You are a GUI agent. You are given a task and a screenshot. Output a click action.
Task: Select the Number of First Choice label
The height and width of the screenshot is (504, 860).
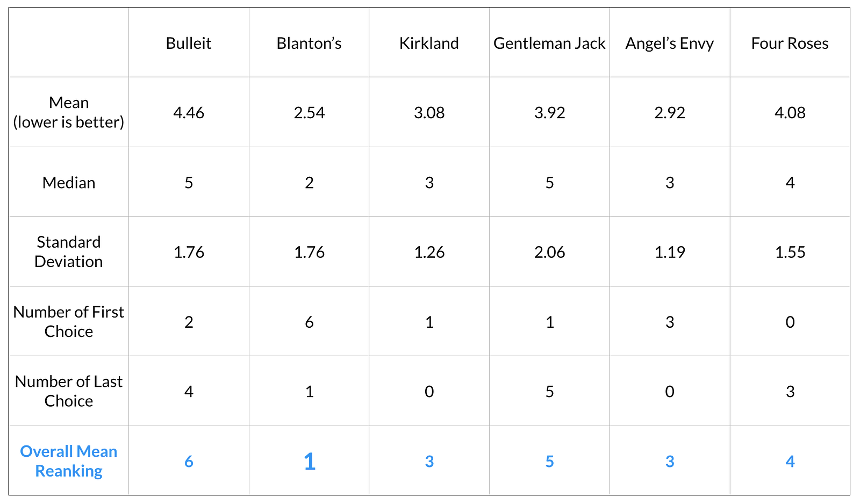(x=69, y=321)
